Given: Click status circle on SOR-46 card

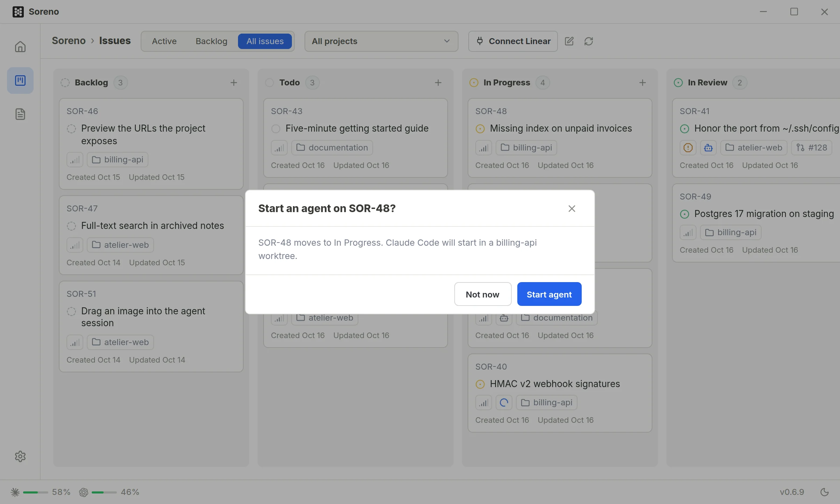Looking at the screenshot, I should tap(71, 129).
